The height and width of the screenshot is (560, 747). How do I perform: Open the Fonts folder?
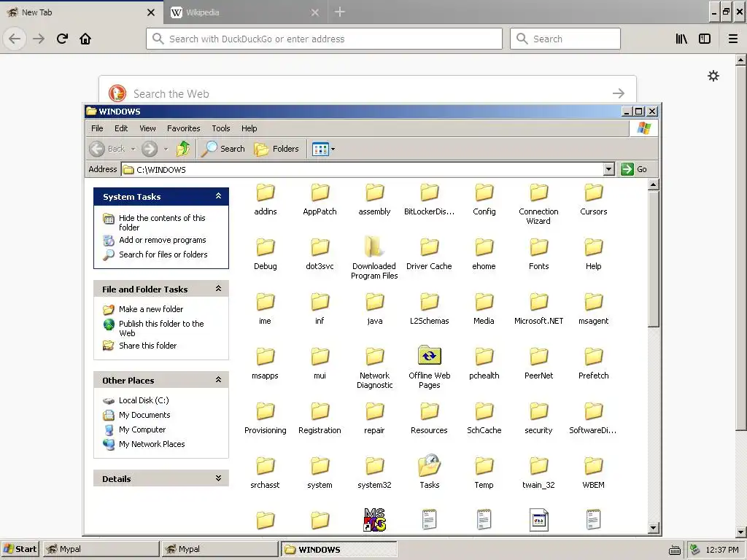coord(539,254)
